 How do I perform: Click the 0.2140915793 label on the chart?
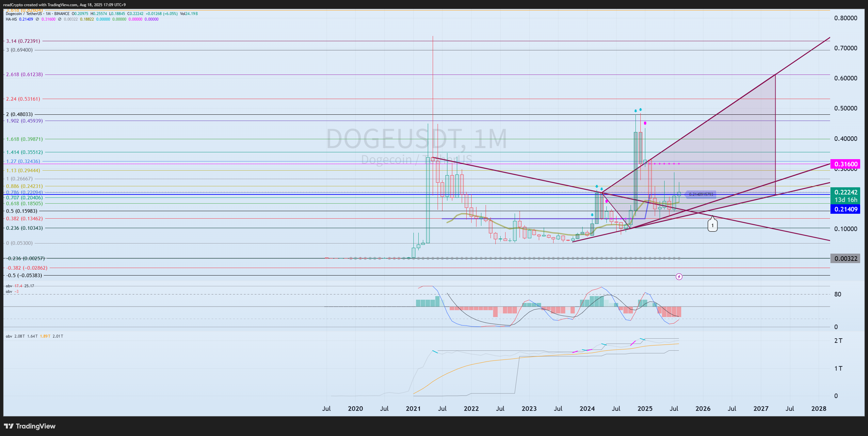point(701,194)
